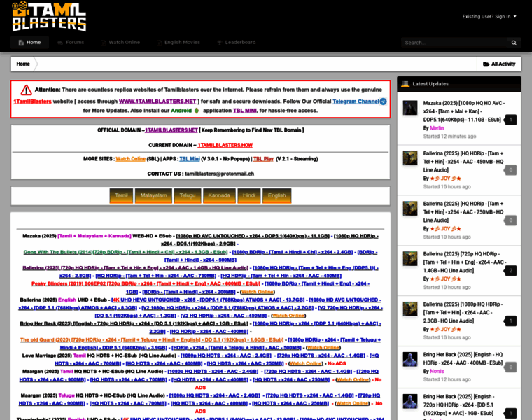Open the English Movies tab
Viewport: 532px width, 420px height.
coord(178,43)
